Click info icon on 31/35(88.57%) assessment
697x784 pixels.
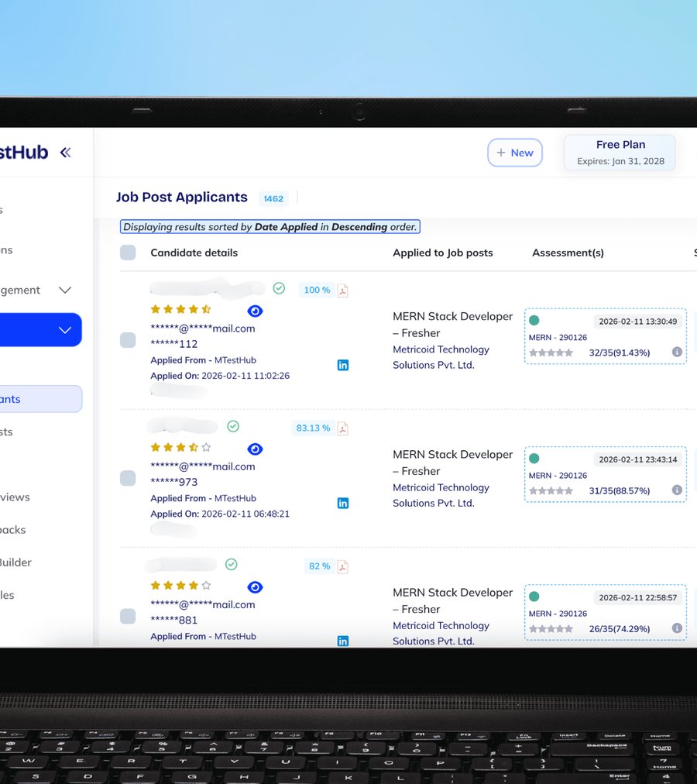677,490
